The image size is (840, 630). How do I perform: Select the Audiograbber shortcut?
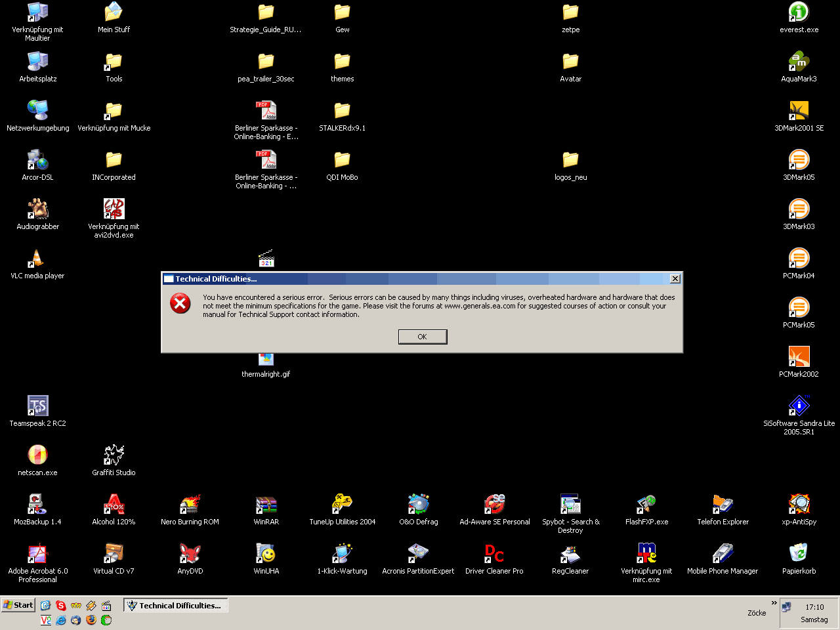37,215
